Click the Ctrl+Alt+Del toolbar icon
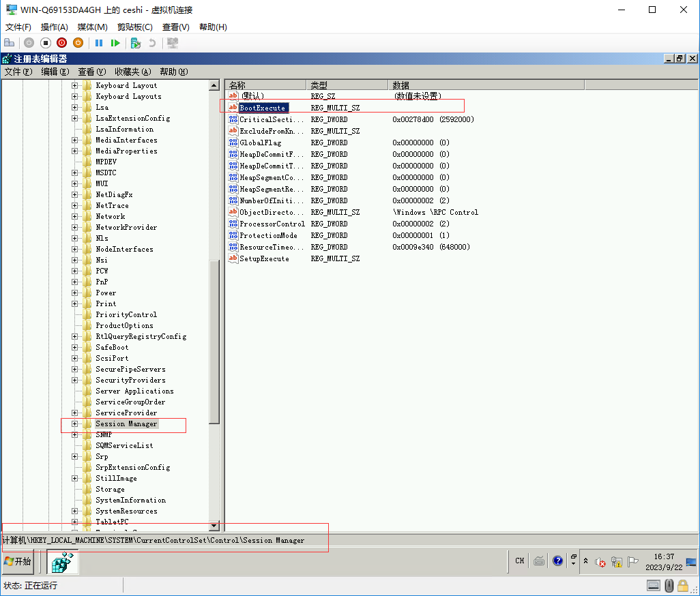 (x=10, y=43)
